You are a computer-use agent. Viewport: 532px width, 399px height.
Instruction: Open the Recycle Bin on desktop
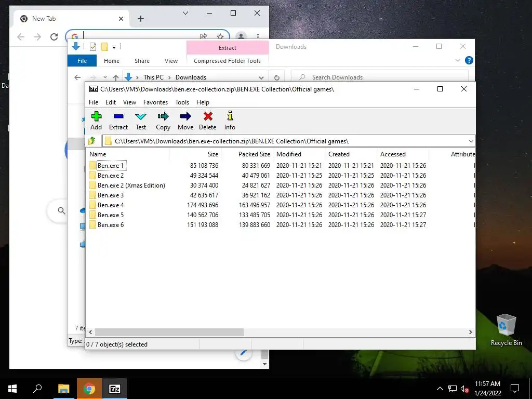pos(506,330)
